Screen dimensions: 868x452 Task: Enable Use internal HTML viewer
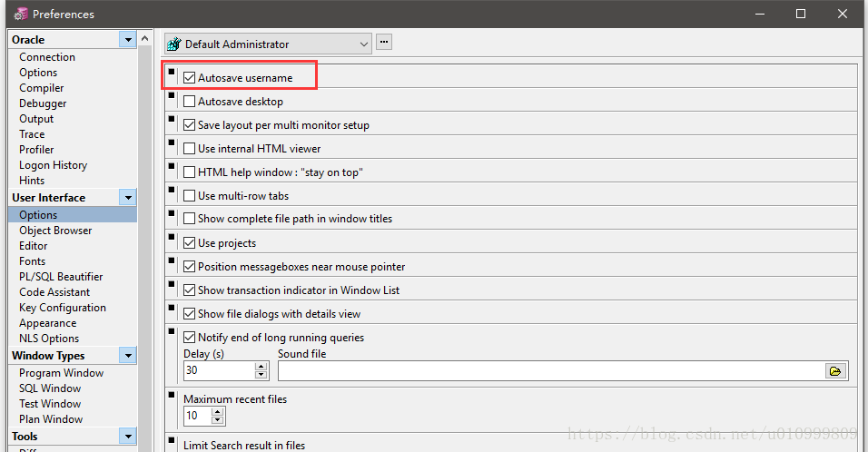click(190, 148)
